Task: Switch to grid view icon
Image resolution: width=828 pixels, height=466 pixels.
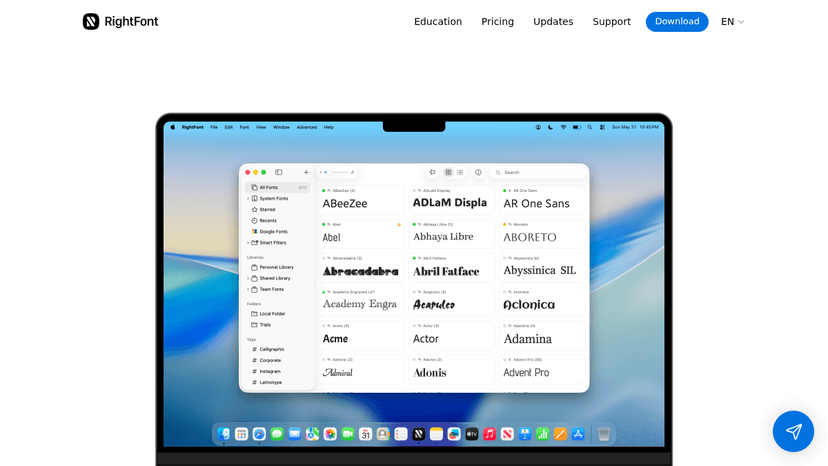Action: [x=448, y=172]
